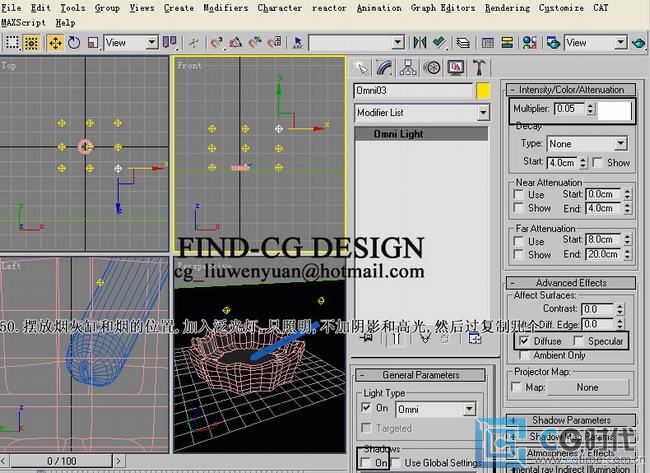
Task: Check Show under Far Attenuation
Action: [518, 254]
